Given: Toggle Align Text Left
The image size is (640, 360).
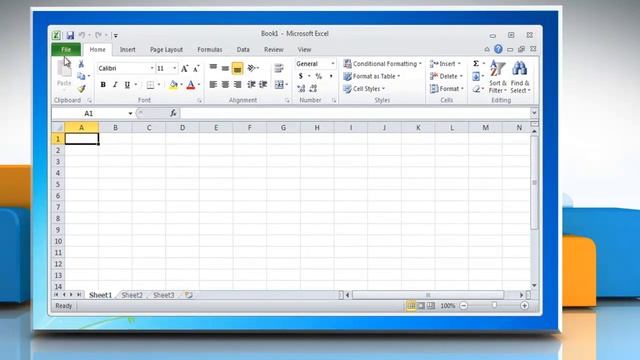Looking at the screenshot, I should 213,84.
